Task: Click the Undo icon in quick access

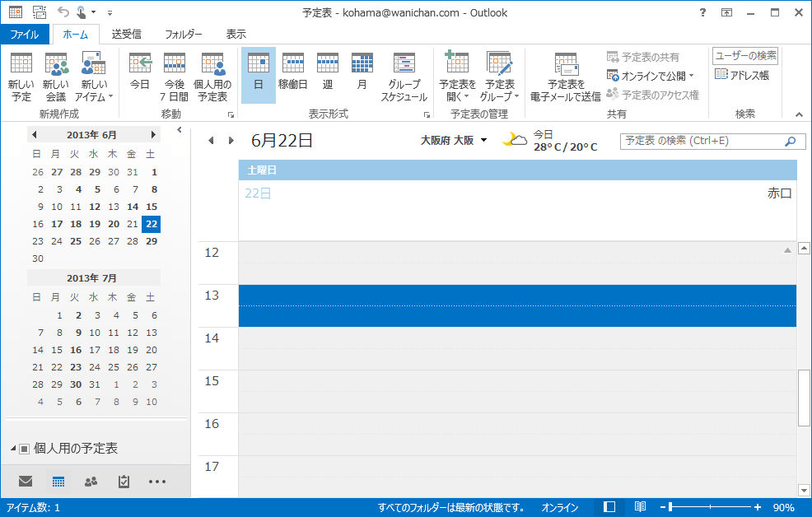Action: point(63,12)
